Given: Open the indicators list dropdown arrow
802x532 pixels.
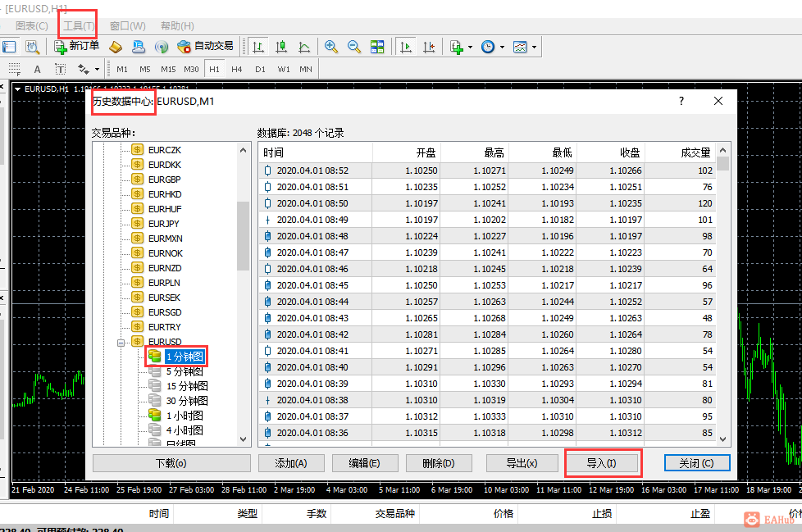Looking at the screenshot, I should click(x=471, y=48).
